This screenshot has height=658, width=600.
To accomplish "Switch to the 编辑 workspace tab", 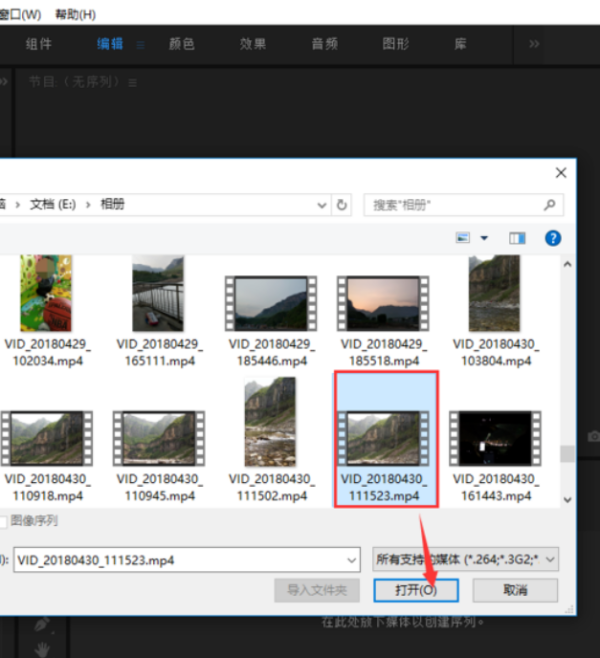I will [x=110, y=44].
